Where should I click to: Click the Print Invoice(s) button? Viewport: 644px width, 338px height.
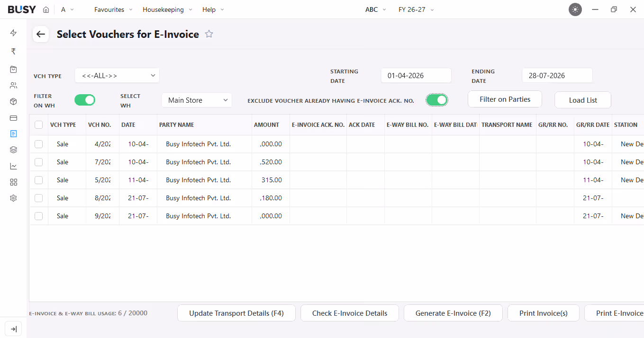click(543, 313)
